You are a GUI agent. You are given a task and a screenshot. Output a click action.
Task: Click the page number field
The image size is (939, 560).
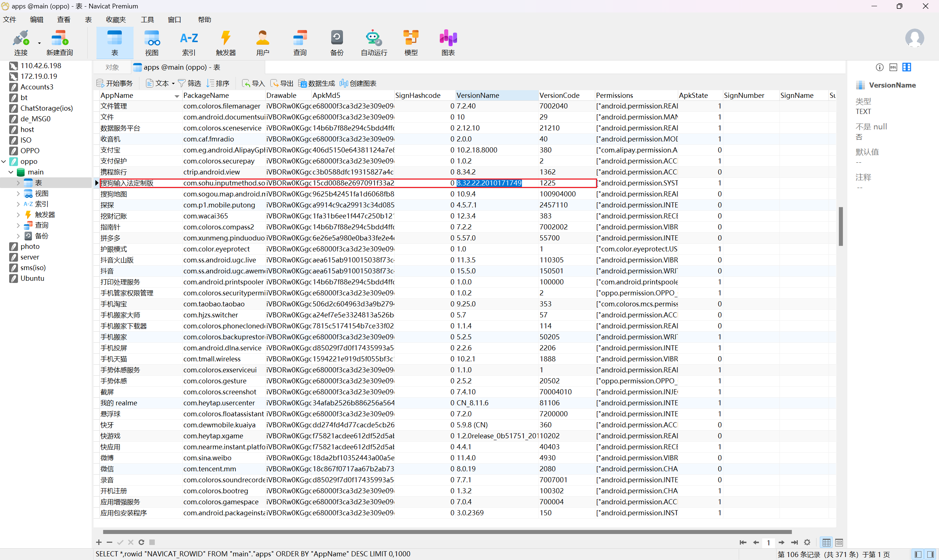pyautogui.click(x=768, y=543)
